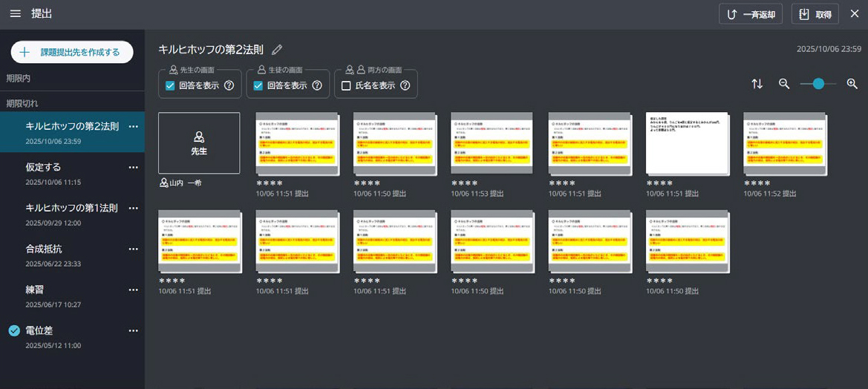Click the 期限内 section label
This screenshot has width=868, height=389.
[19, 79]
